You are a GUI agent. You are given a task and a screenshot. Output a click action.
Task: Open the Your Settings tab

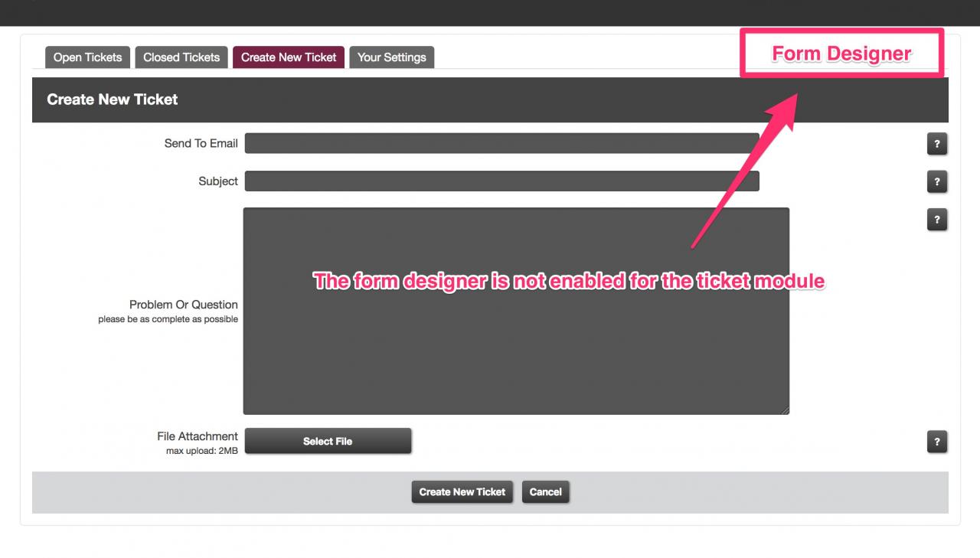coord(392,57)
